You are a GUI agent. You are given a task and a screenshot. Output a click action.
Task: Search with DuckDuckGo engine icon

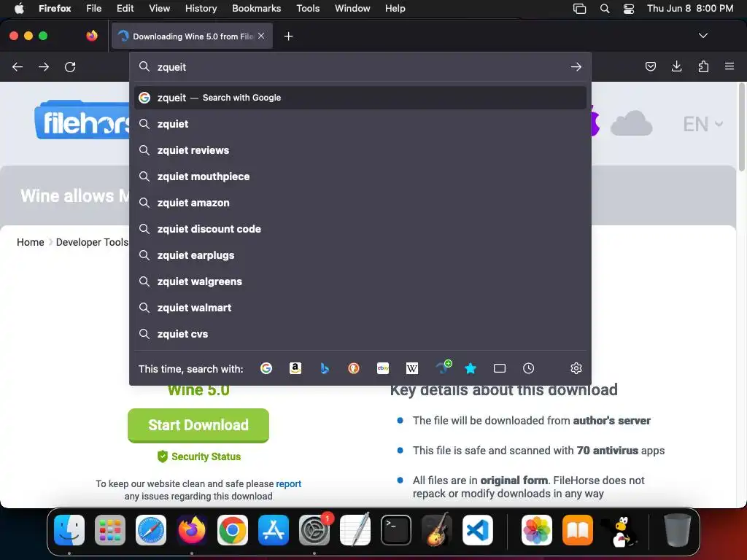(x=354, y=368)
